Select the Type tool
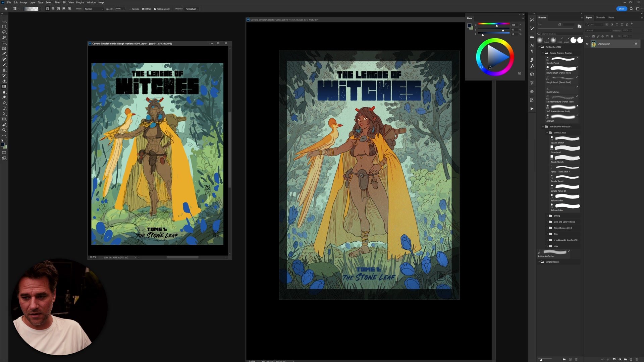644x362 pixels. coord(4,108)
